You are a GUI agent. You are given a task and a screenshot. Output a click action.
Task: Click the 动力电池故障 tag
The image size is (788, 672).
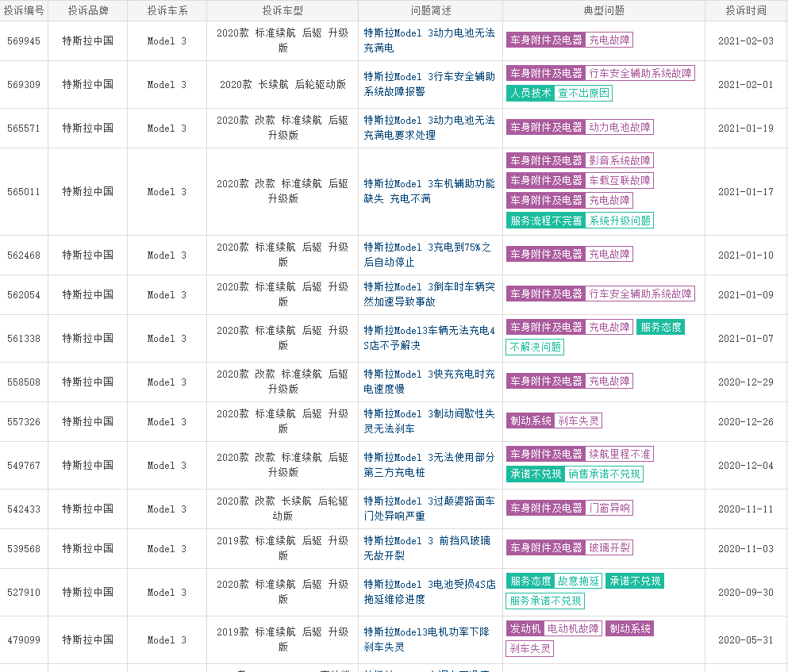click(619, 127)
